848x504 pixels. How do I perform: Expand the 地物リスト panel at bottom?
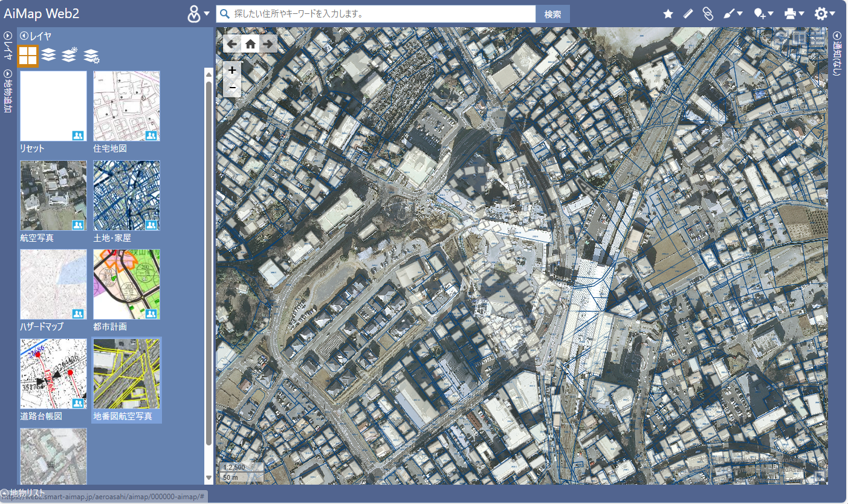pyautogui.click(x=22, y=493)
